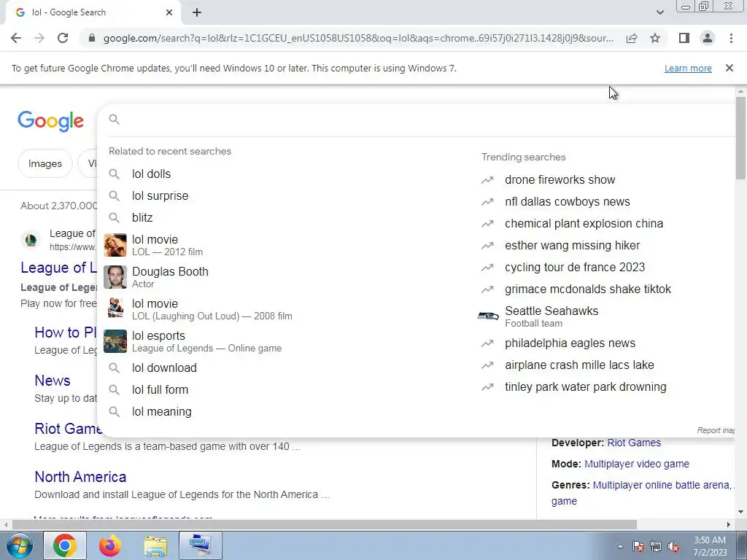The image size is (747, 560).
Task: Open Windows Explorer from the taskbar
Action: pyautogui.click(x=155, y=546)
